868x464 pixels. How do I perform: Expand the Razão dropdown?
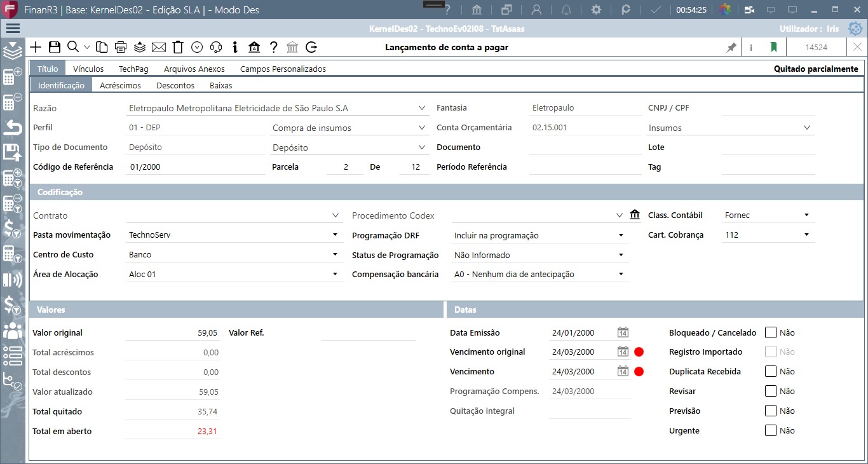(x=422, y=108)
